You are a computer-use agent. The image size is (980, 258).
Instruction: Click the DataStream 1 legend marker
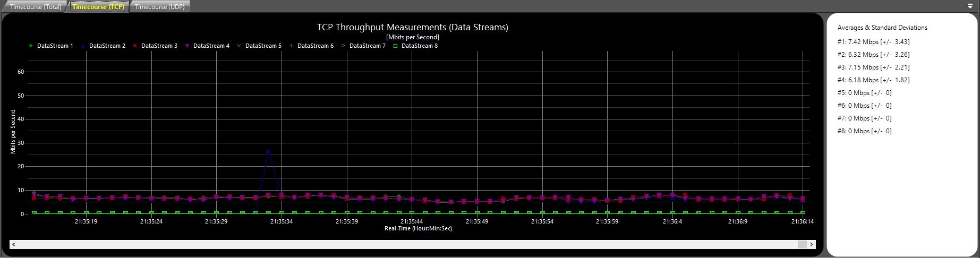tap(31, 46)
